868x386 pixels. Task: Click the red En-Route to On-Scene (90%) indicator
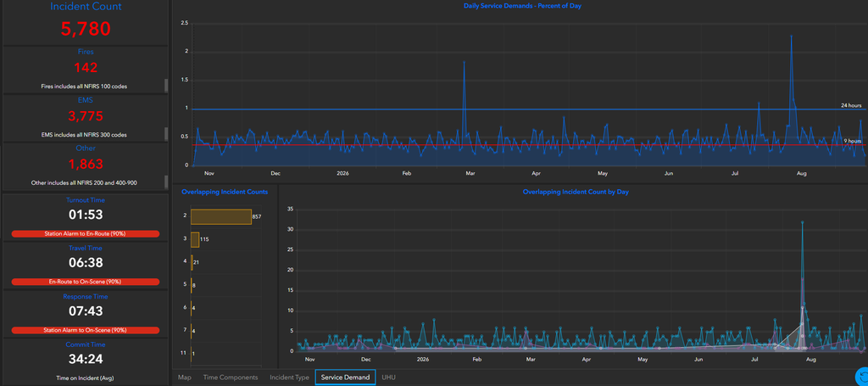pyautogui.click(x=86, y=282)
